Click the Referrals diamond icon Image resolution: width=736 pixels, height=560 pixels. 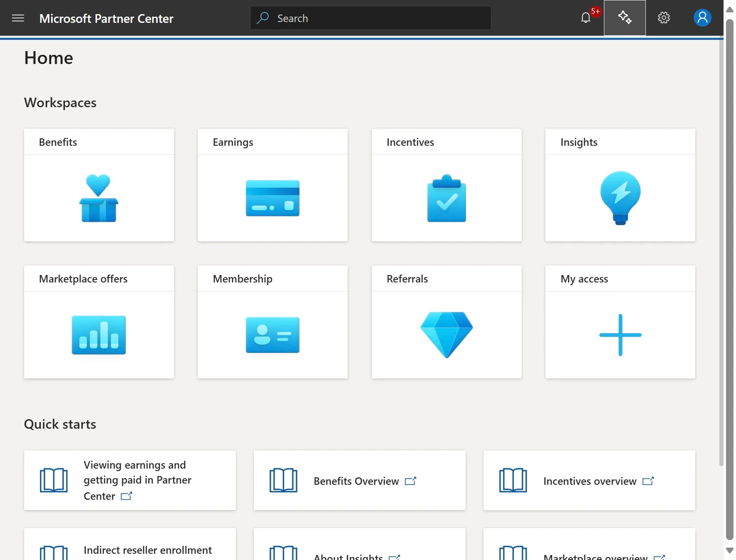447,335
